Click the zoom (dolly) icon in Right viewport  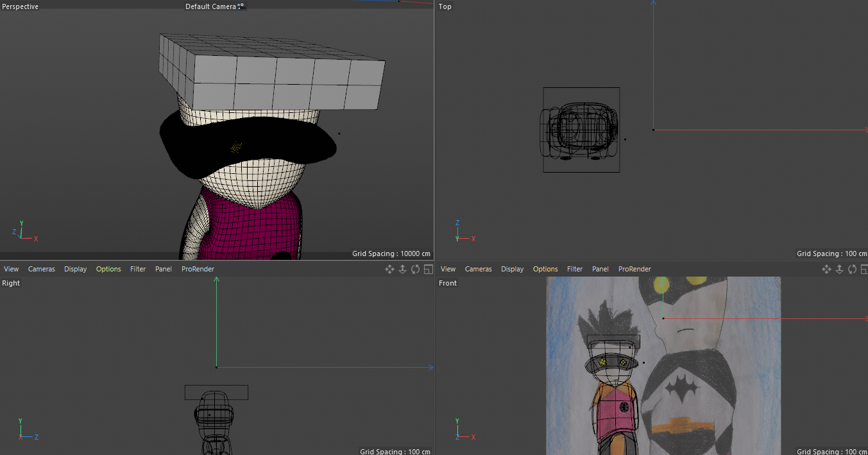point(403,270)
